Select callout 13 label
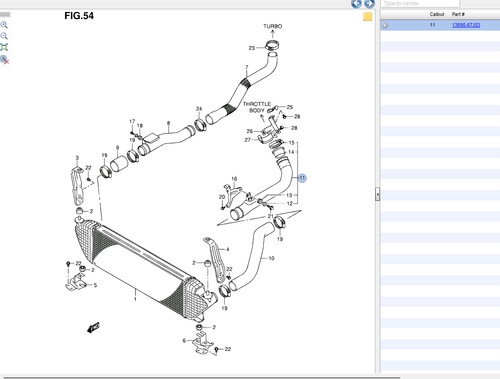The height and width of the screenshot is (379, 500). point(289,195)
